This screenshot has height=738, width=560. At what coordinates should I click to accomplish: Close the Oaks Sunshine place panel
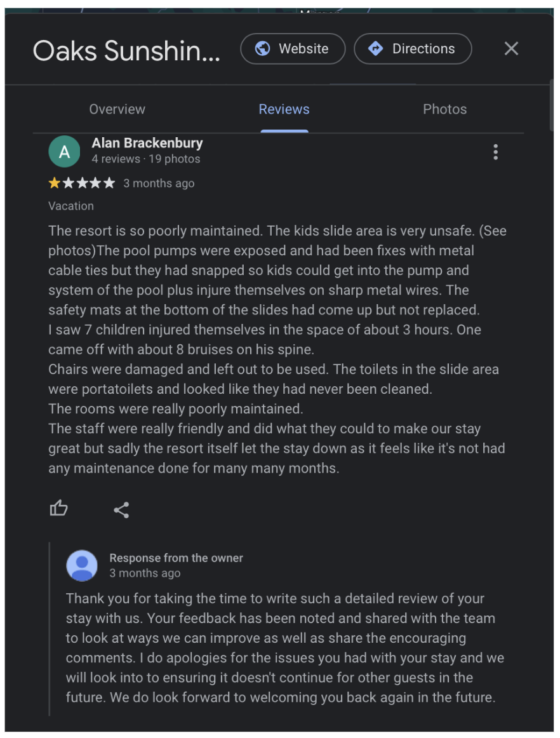click(x=511, y=48)
